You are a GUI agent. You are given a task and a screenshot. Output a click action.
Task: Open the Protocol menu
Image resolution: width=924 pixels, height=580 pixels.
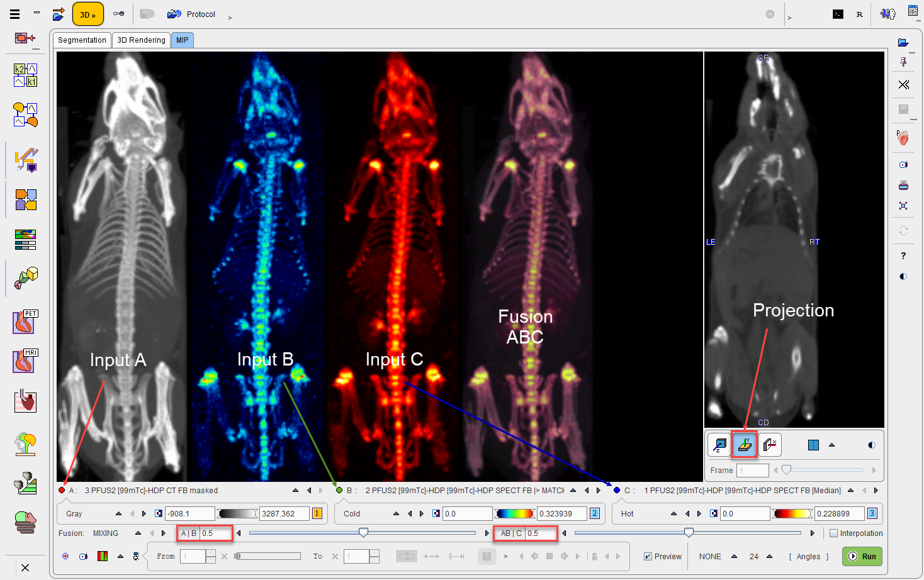pyautogui.click(x=192, y=14)
